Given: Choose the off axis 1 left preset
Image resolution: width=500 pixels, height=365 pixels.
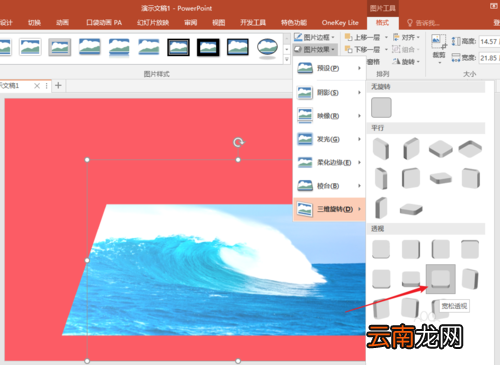Looking at the screenshot, I should point(381,178).
